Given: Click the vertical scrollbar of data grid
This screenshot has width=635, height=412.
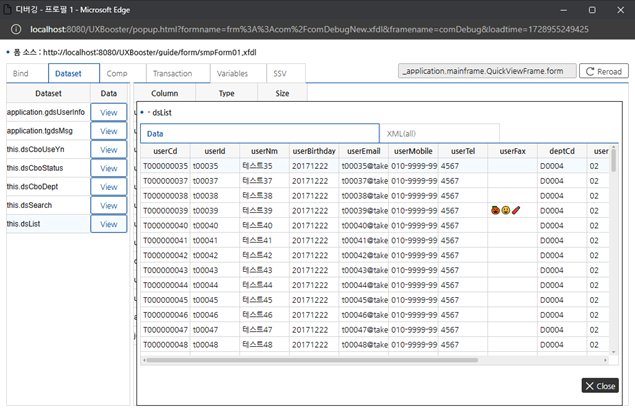Looking at the screenshot, I should 614,160.
